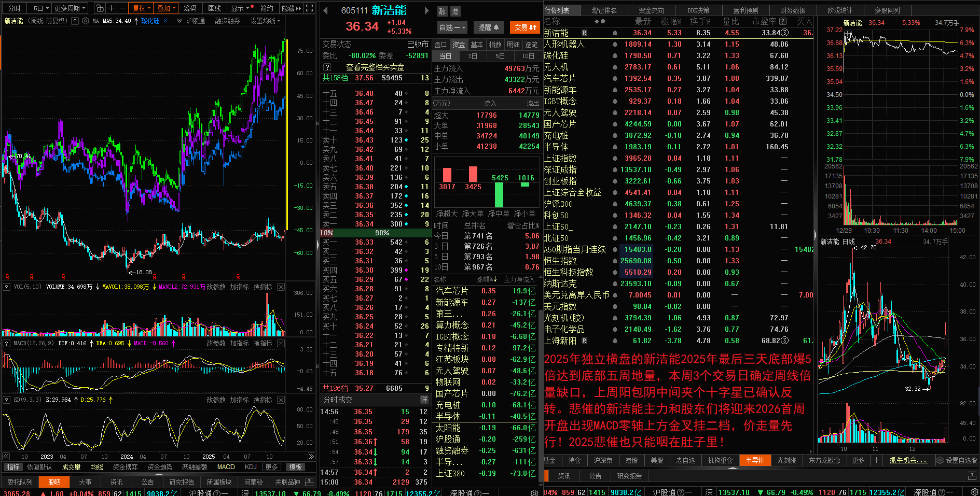Open 更多 indicators button

click(x=271, y=467)
